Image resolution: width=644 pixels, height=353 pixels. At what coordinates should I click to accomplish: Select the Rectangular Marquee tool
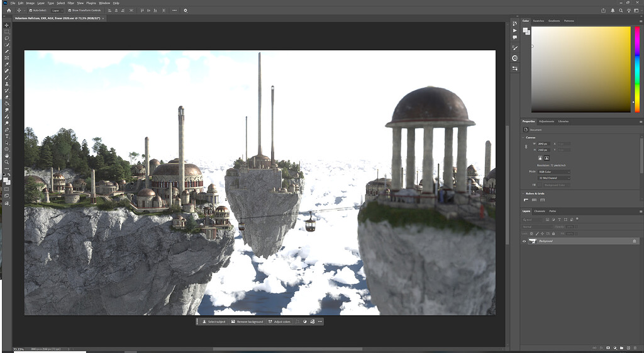pyautogui.click(x=6, y=31)
